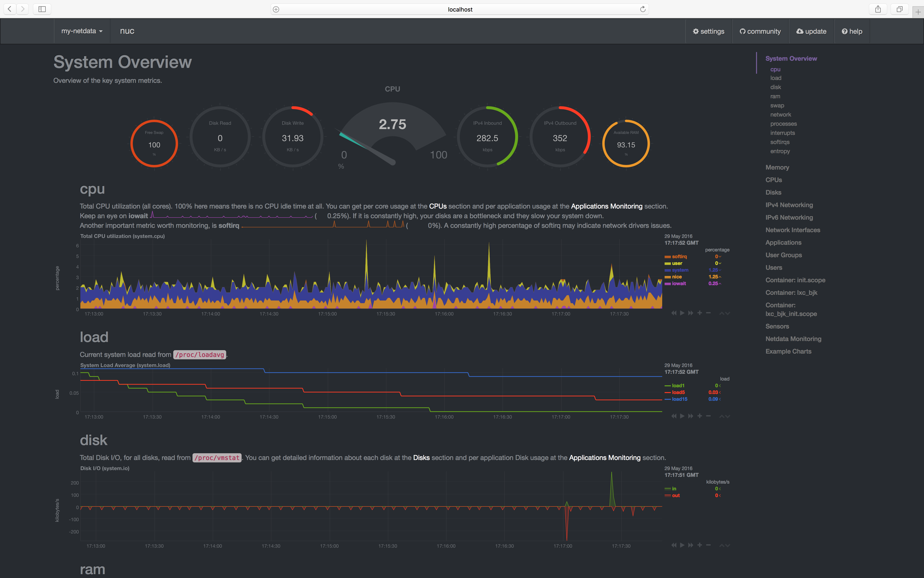
Task: Zoom in the CPU chart with plus icon
Action: click(699, 313)
